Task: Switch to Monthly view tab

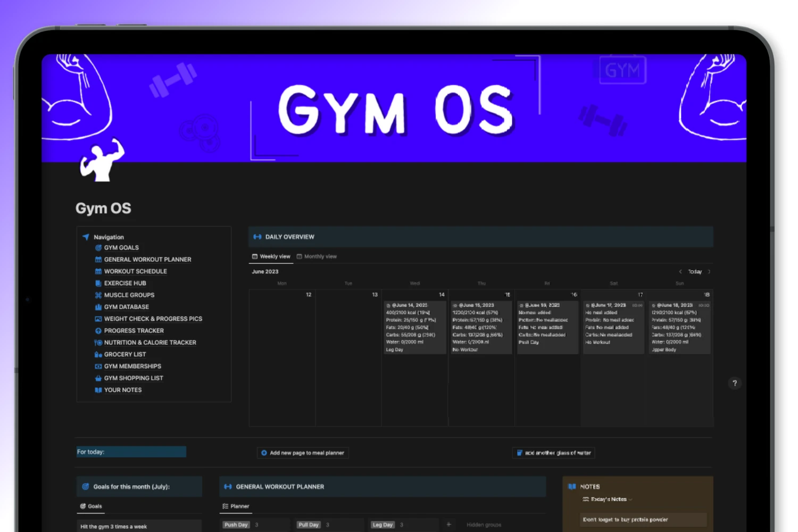Action: [x=317, y=256]
